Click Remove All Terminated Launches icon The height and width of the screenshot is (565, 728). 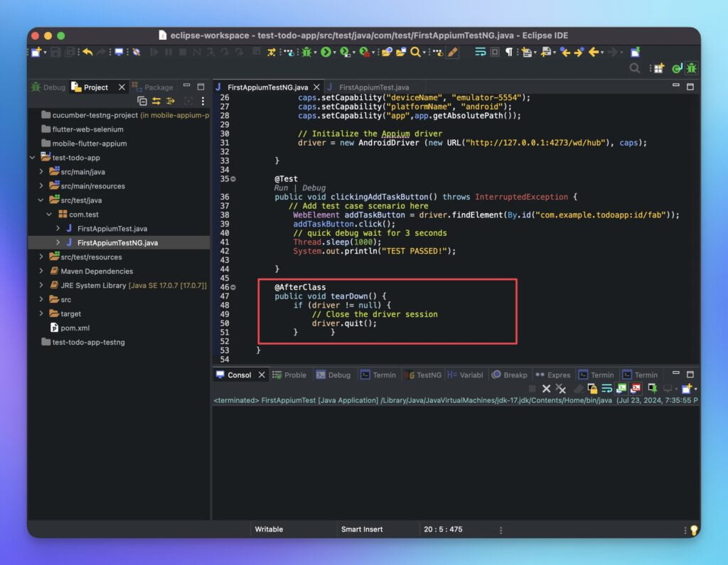click(x=561, y=389)
